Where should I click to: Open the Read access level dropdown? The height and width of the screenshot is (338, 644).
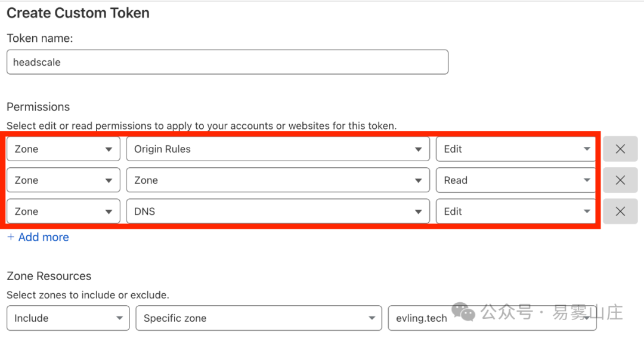click(x=516, y=180)
